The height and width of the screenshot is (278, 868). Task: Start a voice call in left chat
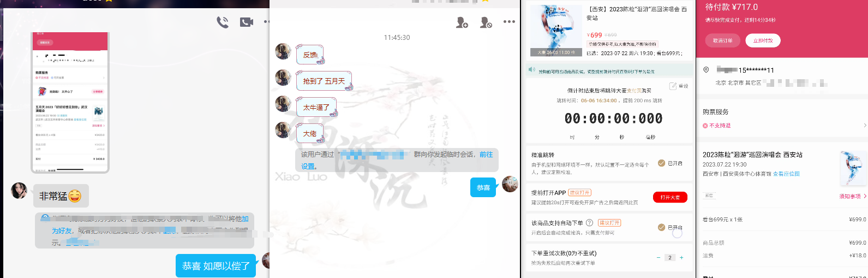[223, 22]
